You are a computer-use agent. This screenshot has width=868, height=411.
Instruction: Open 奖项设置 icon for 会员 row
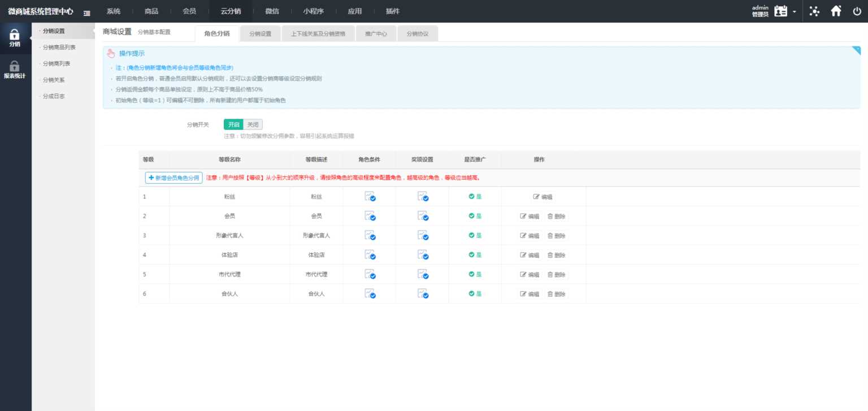coord(423,216)
